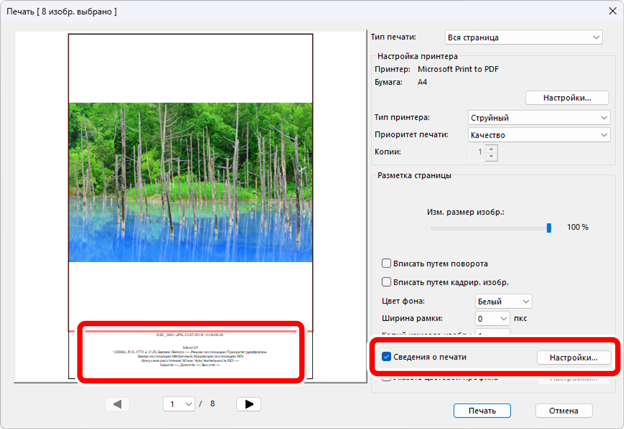
Task: Expand the Тип принтера dropdown
Action: coord(539,117)
